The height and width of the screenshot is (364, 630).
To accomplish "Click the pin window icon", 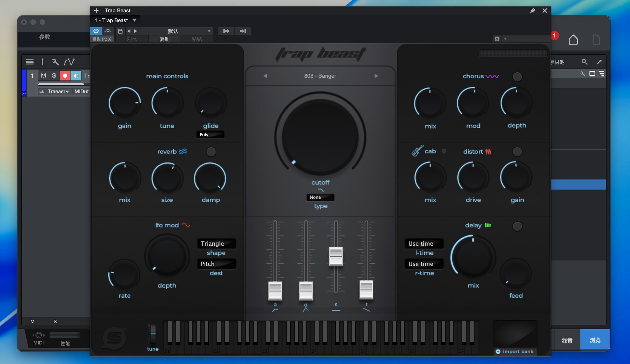I will [533, 11].
